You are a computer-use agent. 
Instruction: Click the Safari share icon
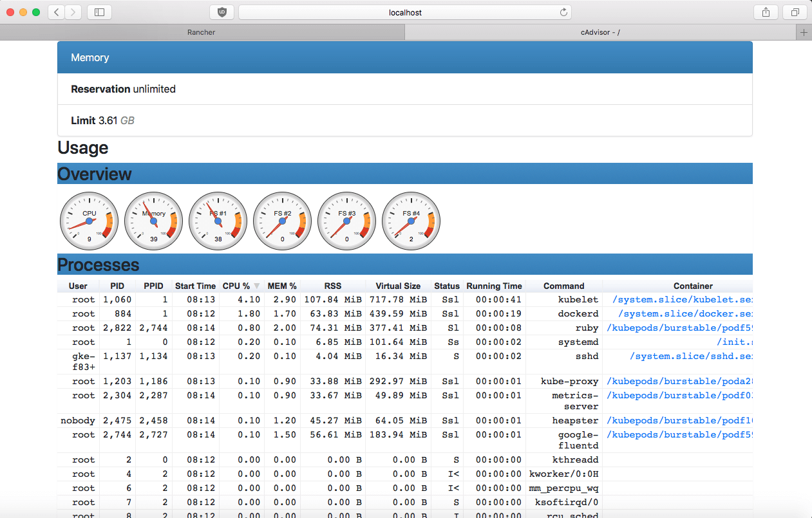tap(766, 12)
